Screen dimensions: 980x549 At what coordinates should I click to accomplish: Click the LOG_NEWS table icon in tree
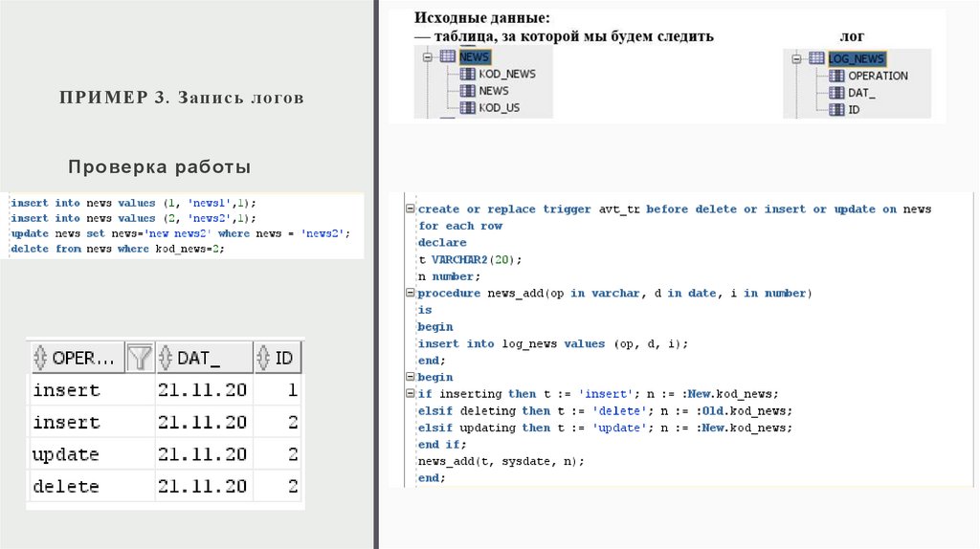click(x=816, y=58)
